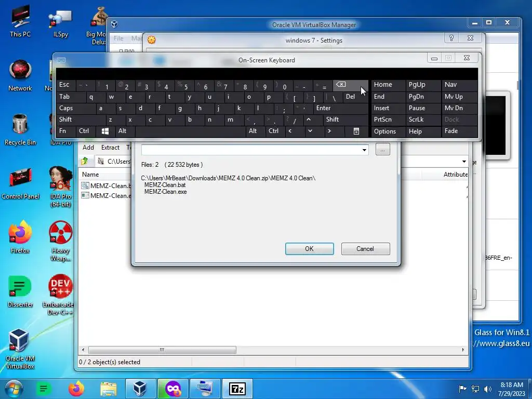Click the Tab key on On-Screen Keyboard
Image resolution: width=532 pixels, height=399 pixels.
71,97
